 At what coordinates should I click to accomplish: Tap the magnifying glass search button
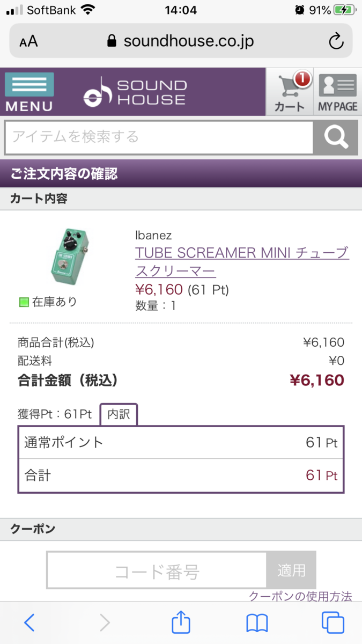(x=336, y=138)
